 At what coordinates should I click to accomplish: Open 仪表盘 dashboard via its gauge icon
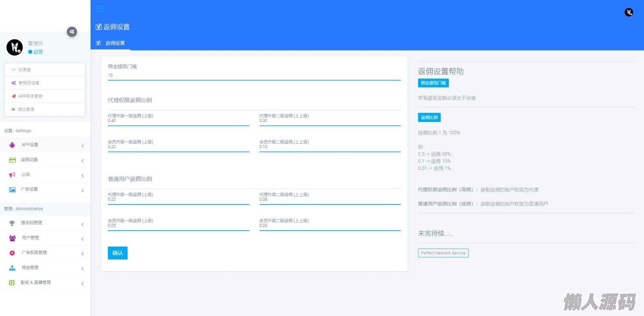pyautogui.click(x=13, y=70)
